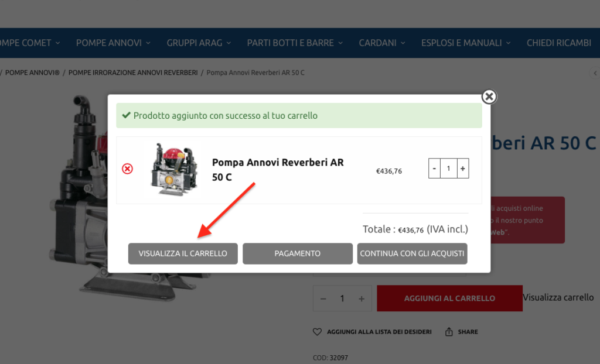Click Visualizza il Carrello button

tap(183, 253)
